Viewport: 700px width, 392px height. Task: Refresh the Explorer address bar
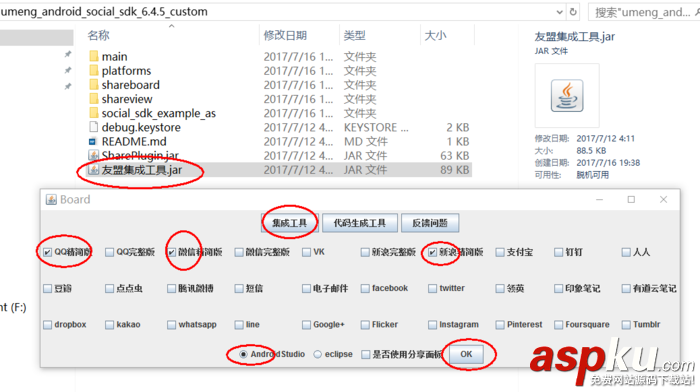point(573,12)
